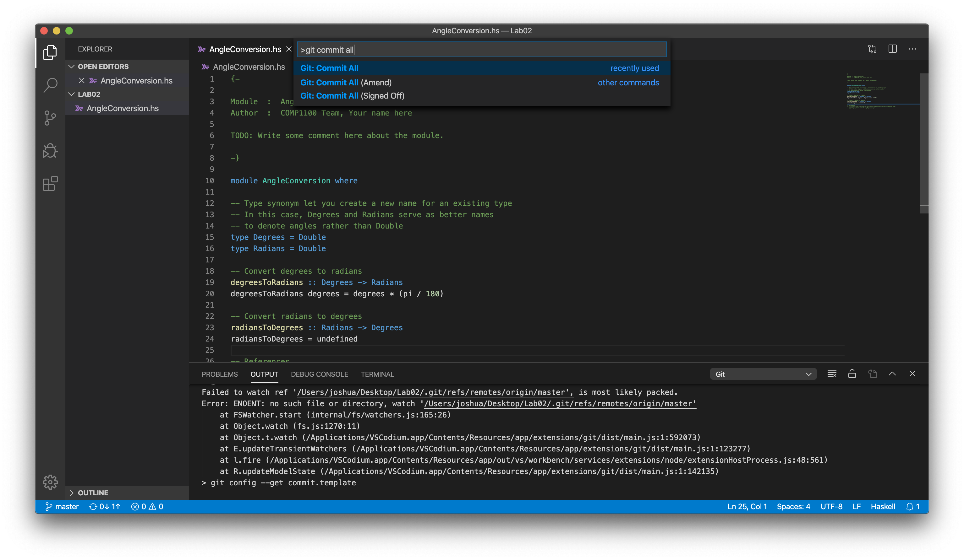Viewport: 964px width, 560px height.
Task: Open the Split Editor icon
Action: (892, 49)
